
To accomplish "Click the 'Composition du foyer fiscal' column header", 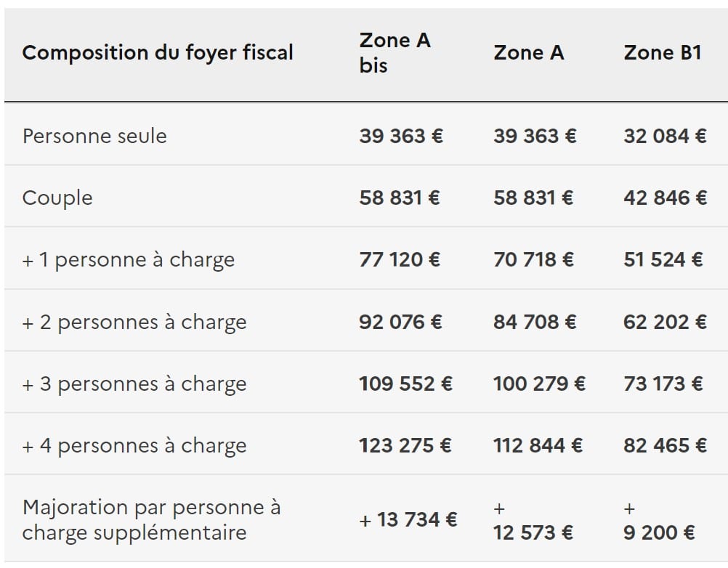I will 158,53.
